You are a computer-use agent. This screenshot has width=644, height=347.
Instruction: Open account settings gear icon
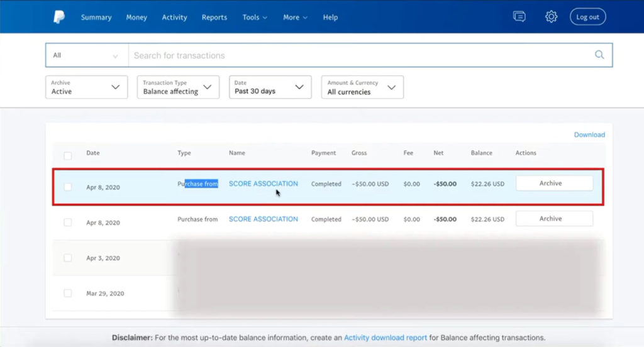[551, 16]
